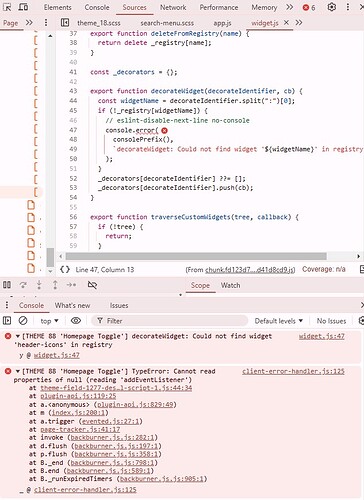The image size is (364, 500).
Task: Open widget.js:47 link at message right
Action: pos(321,336)
